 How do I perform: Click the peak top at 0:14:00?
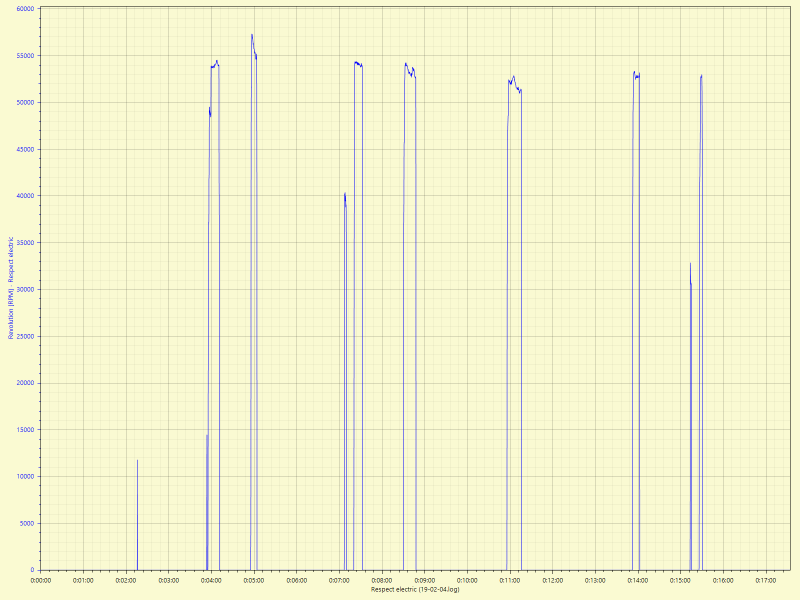click(x=635, y=74)
